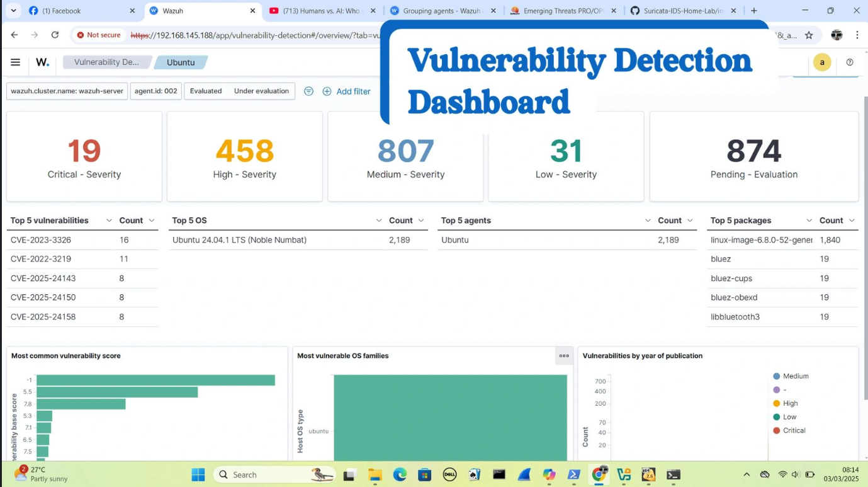Open the 458 High - Severity card

pyautogui.click(x=245, y=157)
